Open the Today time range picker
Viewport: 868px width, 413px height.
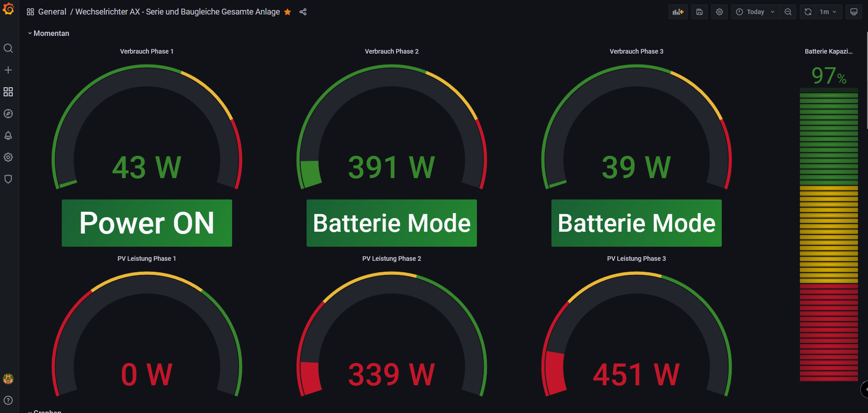(755, 12)
